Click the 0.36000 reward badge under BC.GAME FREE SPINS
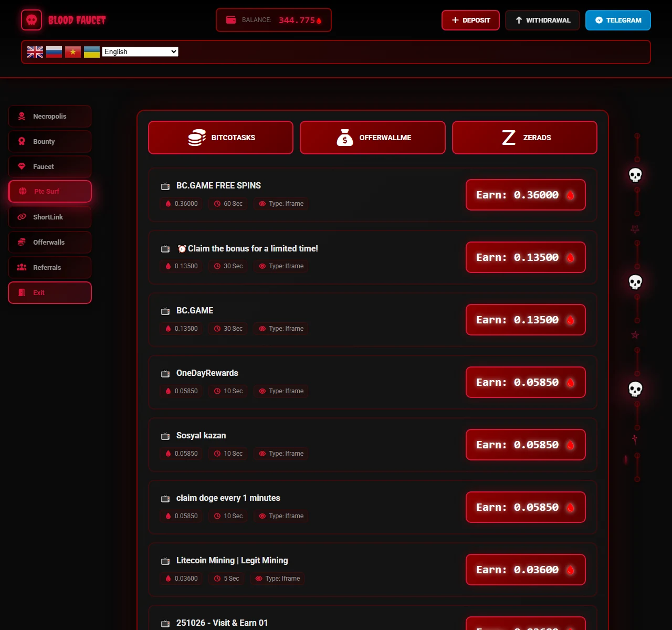Image resolution: width=672 pixels, height=630 pixels. point(181,204)
